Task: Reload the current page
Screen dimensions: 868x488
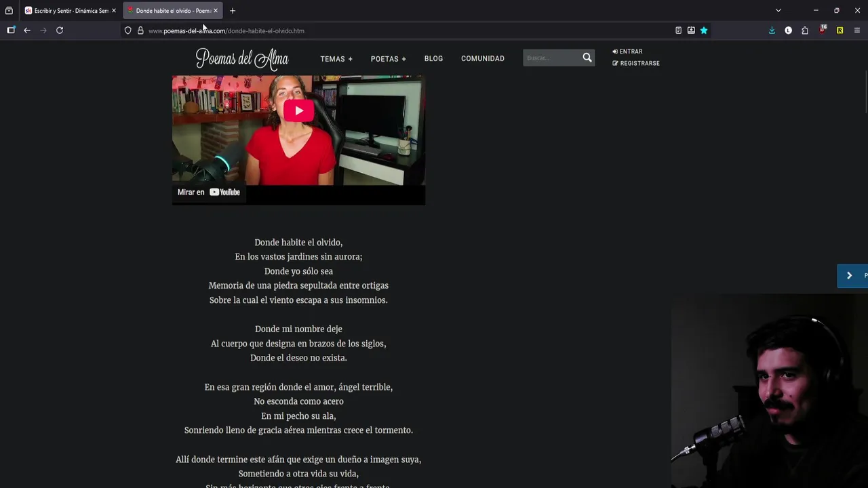Action: coord(60,30)
